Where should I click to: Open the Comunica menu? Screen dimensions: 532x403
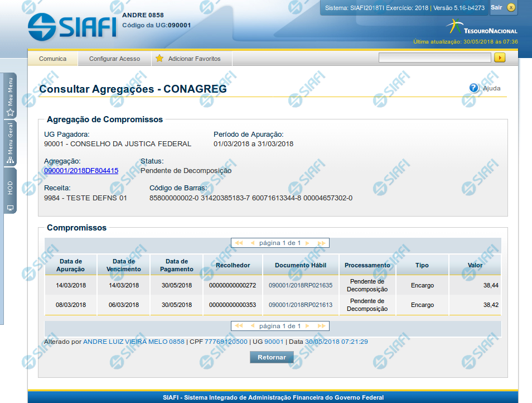52,59
